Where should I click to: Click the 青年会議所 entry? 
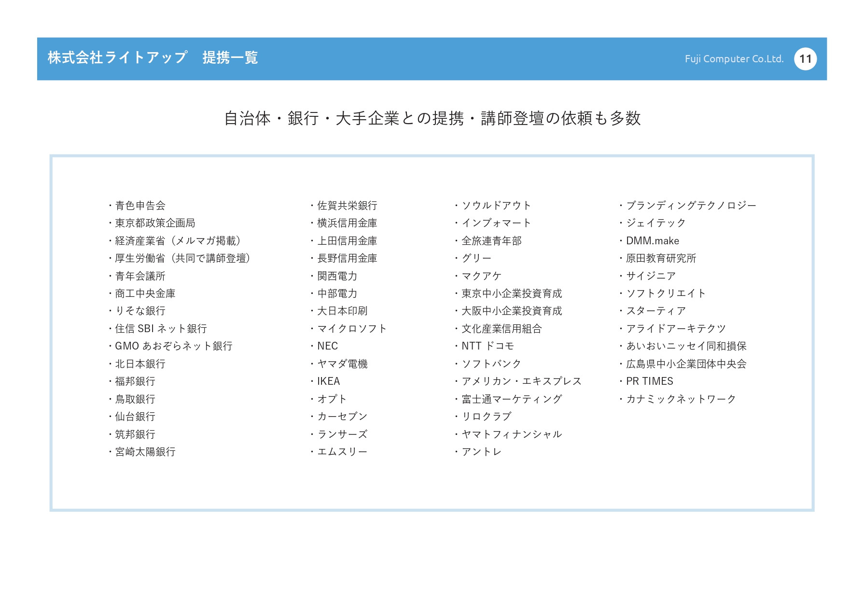137,276
